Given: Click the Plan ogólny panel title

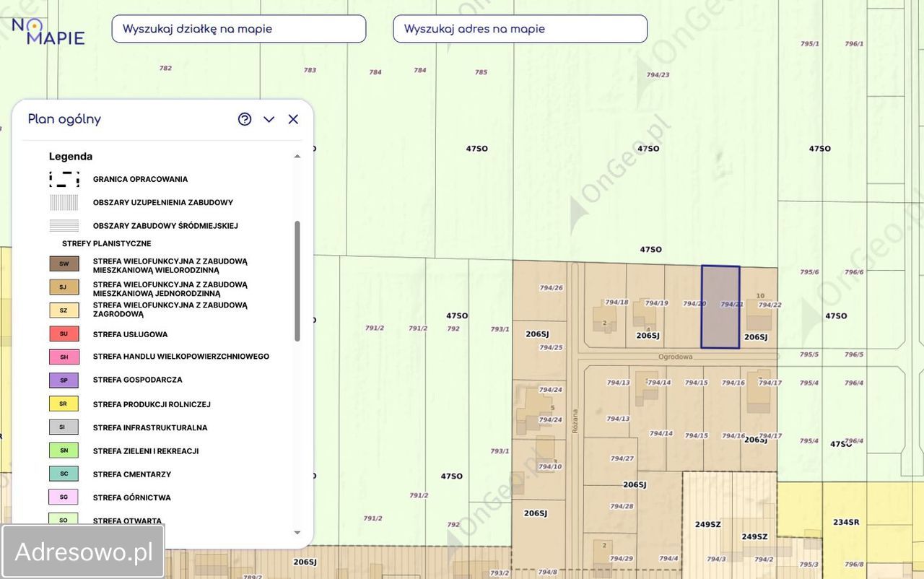Looking at the screenshot, I should coord(64,119).
